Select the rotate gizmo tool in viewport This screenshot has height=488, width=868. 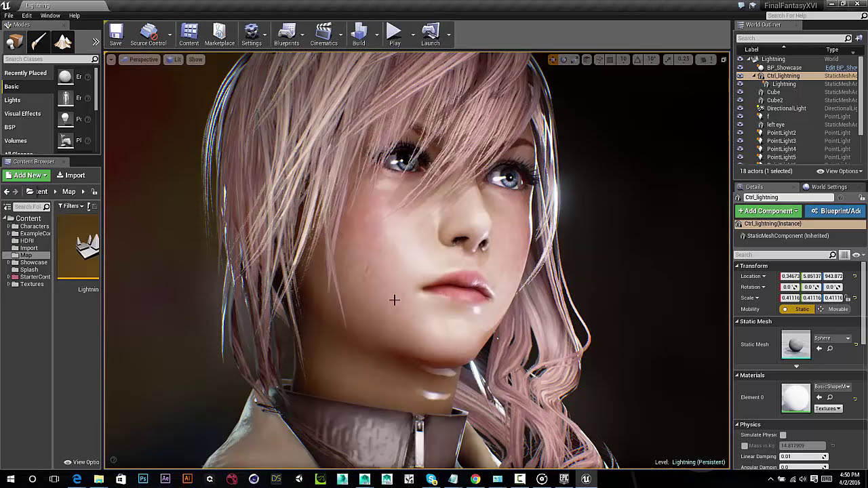564,60
